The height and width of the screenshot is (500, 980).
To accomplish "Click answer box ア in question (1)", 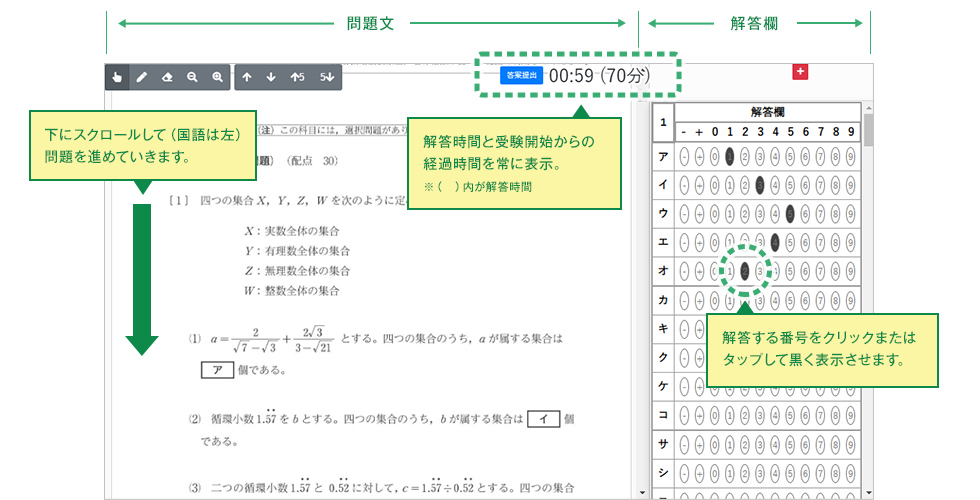I will click(217, 369).
